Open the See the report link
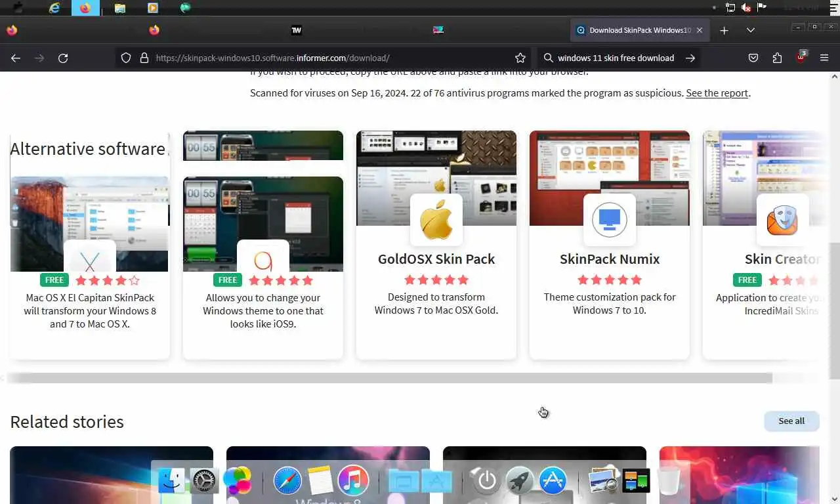The height and width of the screenshot is (504, 840). coord(717,93)
